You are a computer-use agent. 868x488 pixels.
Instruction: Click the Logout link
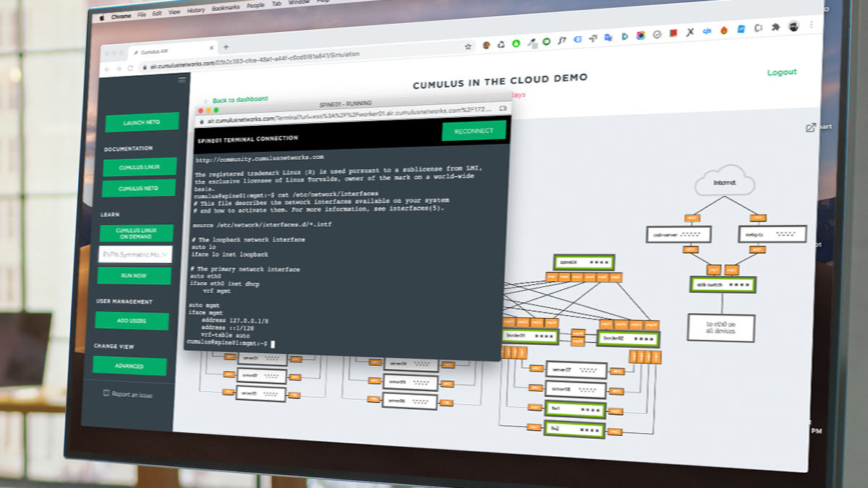[781, 72]
